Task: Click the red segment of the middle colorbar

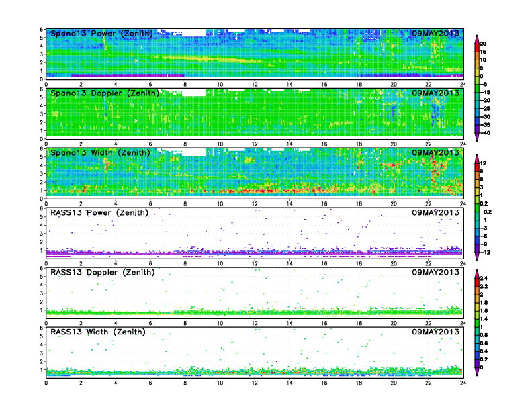Action: point(477,167)
